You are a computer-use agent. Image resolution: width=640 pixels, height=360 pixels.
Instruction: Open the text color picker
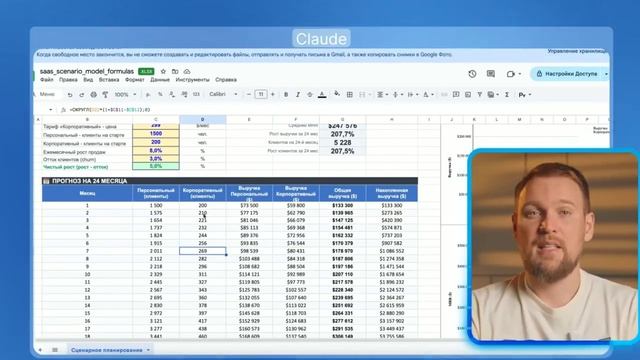[322, 95]
